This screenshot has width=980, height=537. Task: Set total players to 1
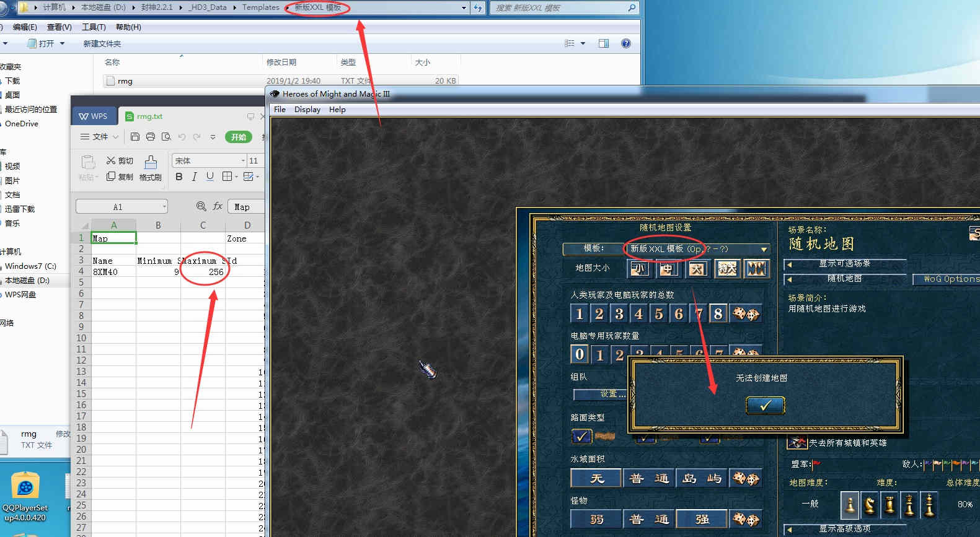(x=580, y=313)
